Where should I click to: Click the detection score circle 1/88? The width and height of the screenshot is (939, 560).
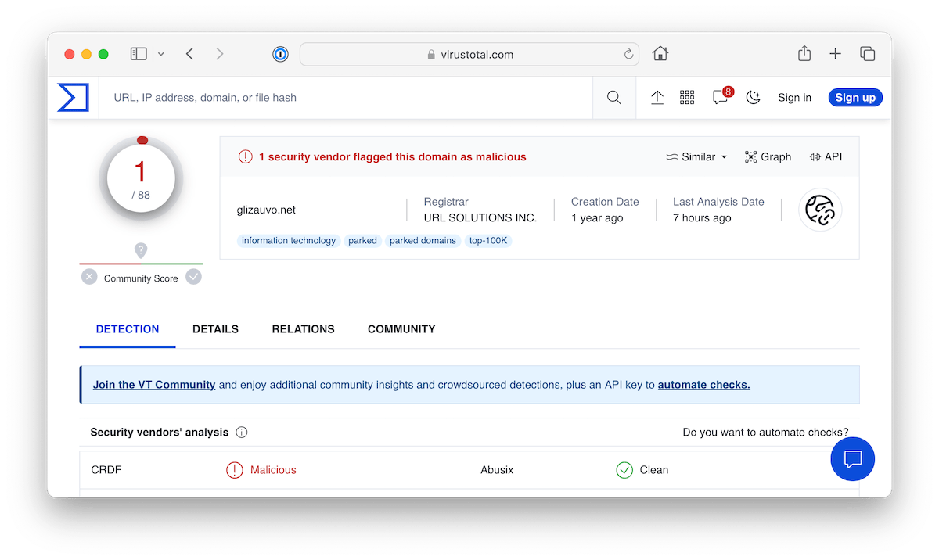coord(141,180)
